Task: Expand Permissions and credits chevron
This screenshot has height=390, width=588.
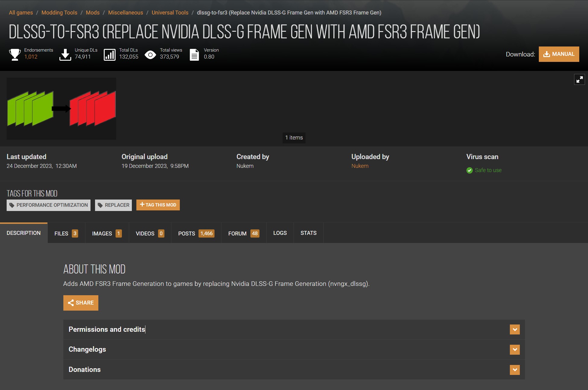Action: [x=515, y=329]
